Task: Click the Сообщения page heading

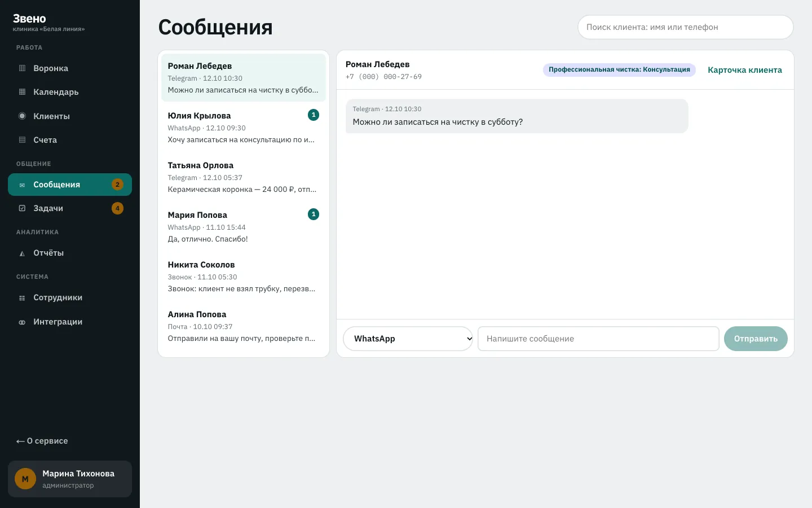Action: click(215, 27)
